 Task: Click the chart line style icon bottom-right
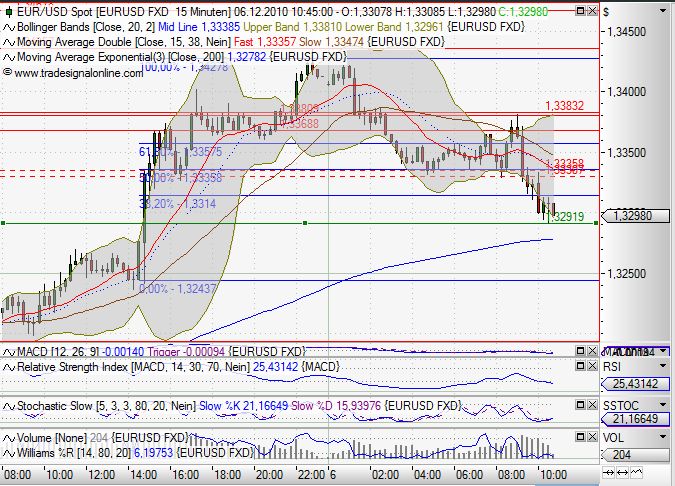[x=636, y=473]
